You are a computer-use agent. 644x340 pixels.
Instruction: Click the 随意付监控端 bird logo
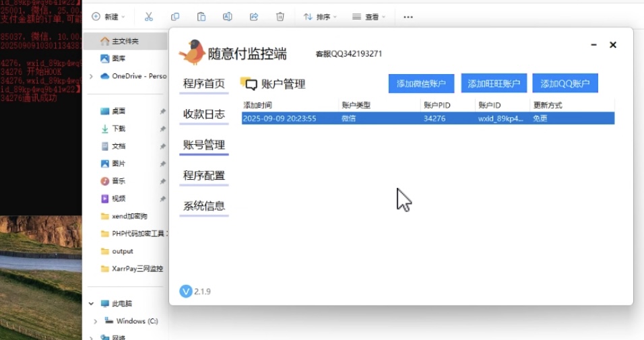click(193, 52)
